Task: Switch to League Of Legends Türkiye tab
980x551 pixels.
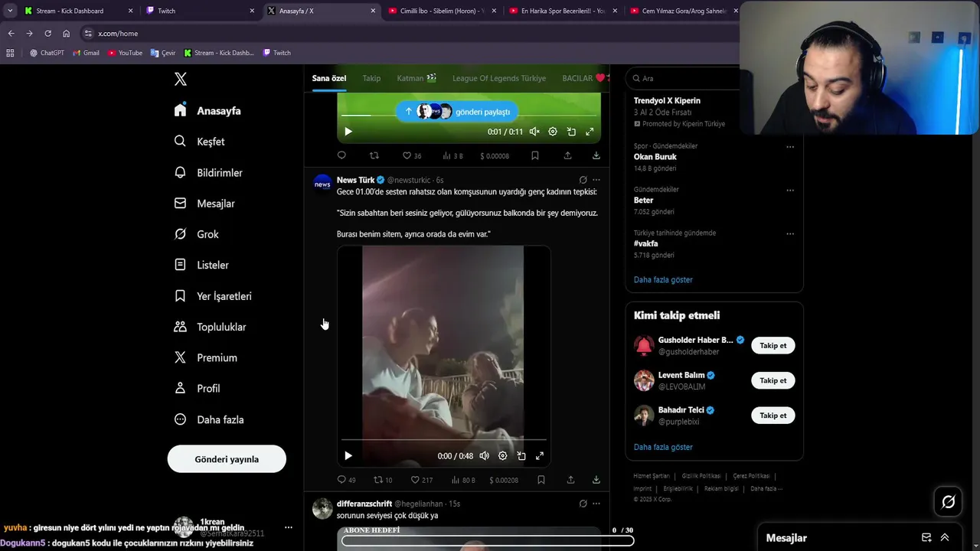Action: [499, 78]
